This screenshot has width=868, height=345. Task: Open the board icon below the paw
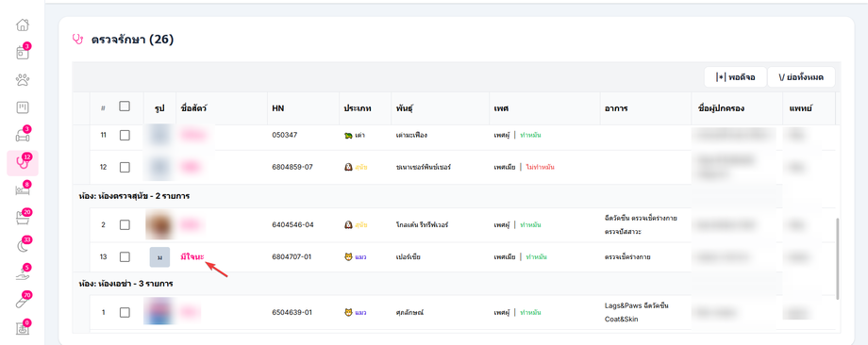(22, 107)
